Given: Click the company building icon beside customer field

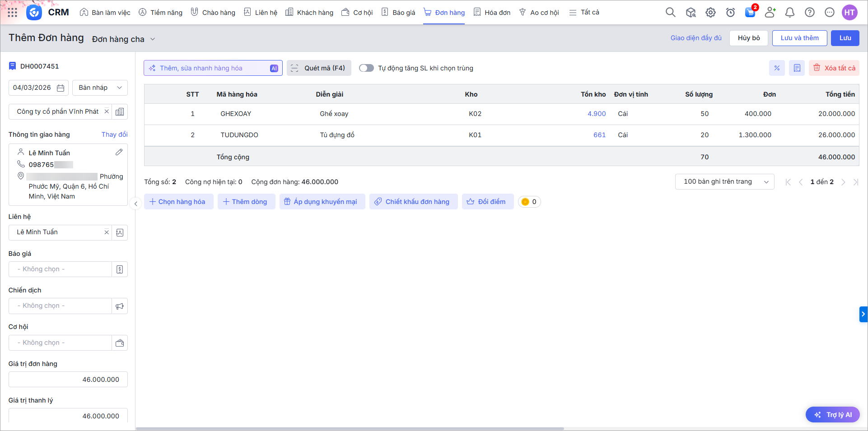Looking at the screenshot, I should [x=120, y=112].
